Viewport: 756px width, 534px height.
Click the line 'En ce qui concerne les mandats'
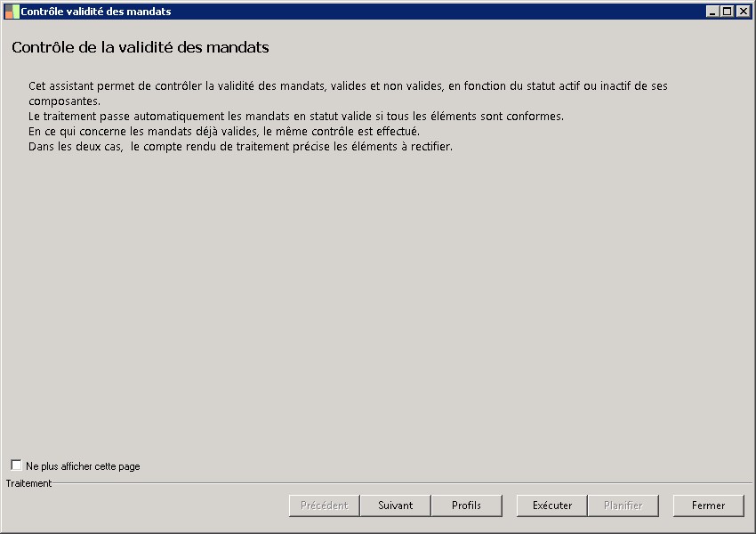[224, 131]
